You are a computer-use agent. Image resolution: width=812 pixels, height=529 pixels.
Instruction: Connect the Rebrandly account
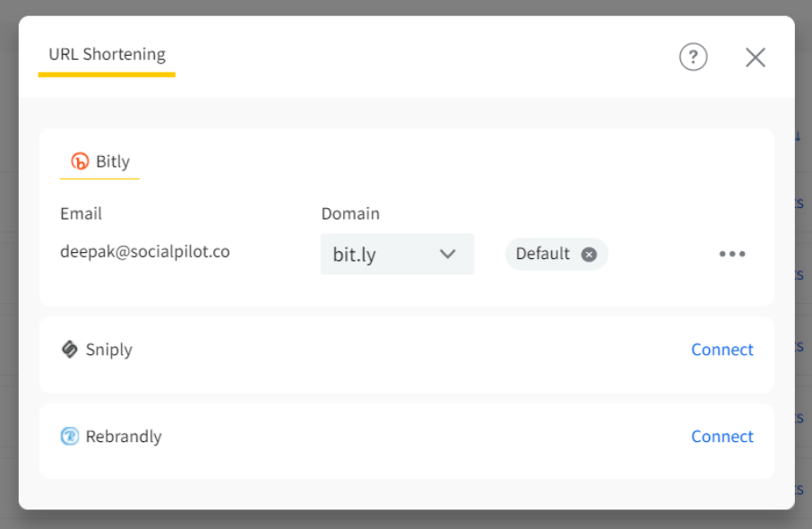coord(721,437)
